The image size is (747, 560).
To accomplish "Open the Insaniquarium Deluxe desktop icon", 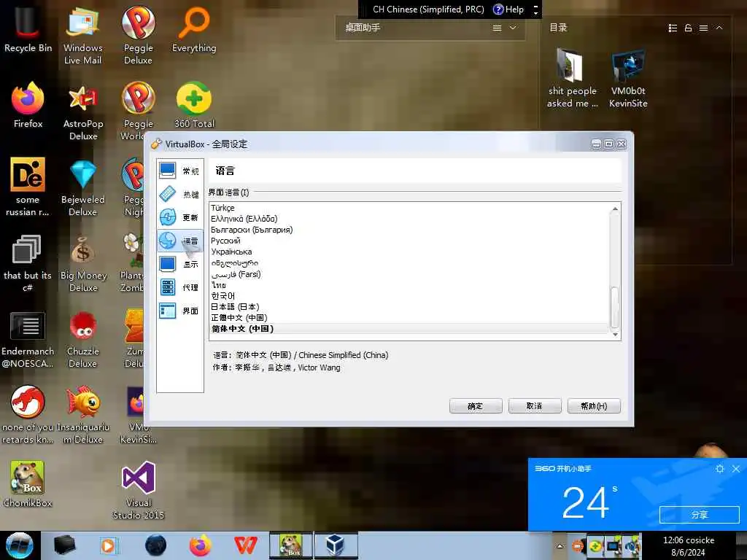I will (x=83, y=415).
